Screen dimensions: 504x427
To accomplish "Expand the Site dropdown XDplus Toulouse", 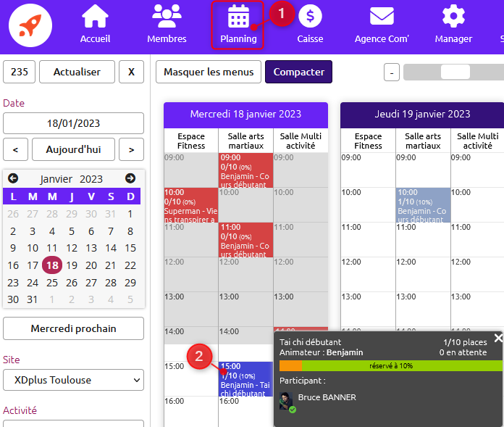I will 73,380.
